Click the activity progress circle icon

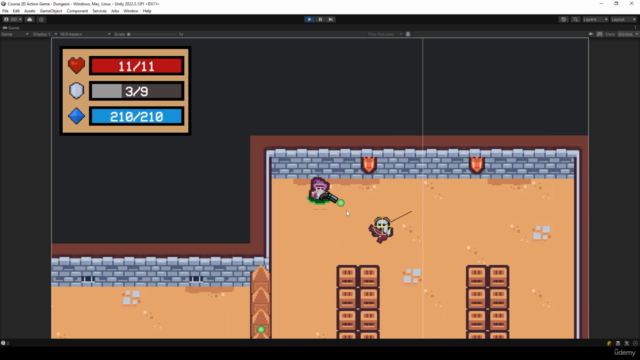tap(635, 343)
